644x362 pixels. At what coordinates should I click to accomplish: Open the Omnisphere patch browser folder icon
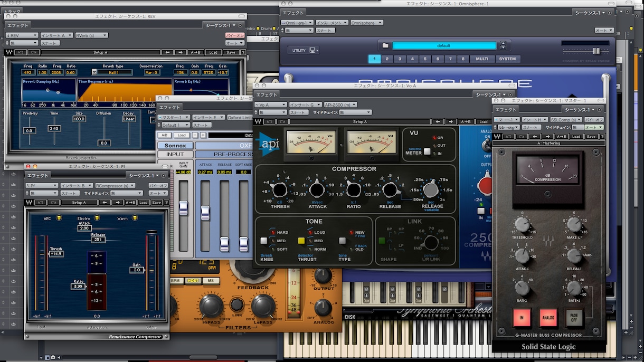coord(385,45)
